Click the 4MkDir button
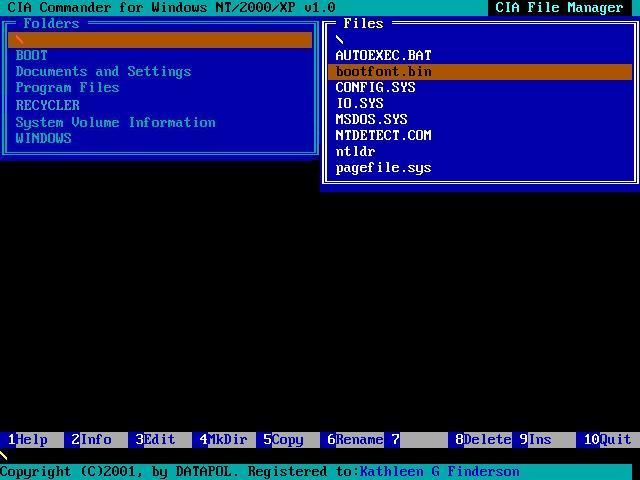Viewport: 640px width, 480px height. pyautogui.click(x=224, y=440)
